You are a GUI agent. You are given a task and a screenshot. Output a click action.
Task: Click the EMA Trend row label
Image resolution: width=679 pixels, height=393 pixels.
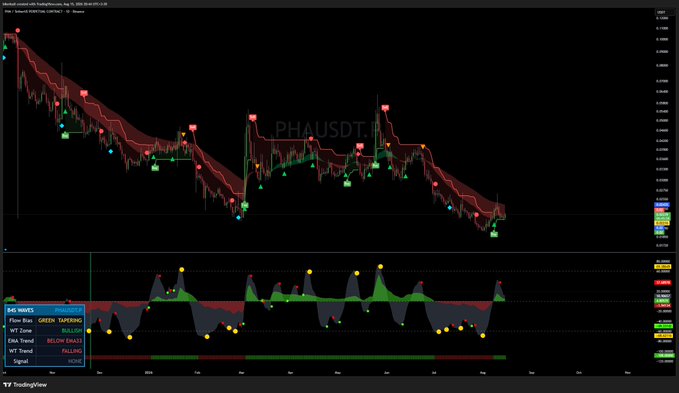21,341
